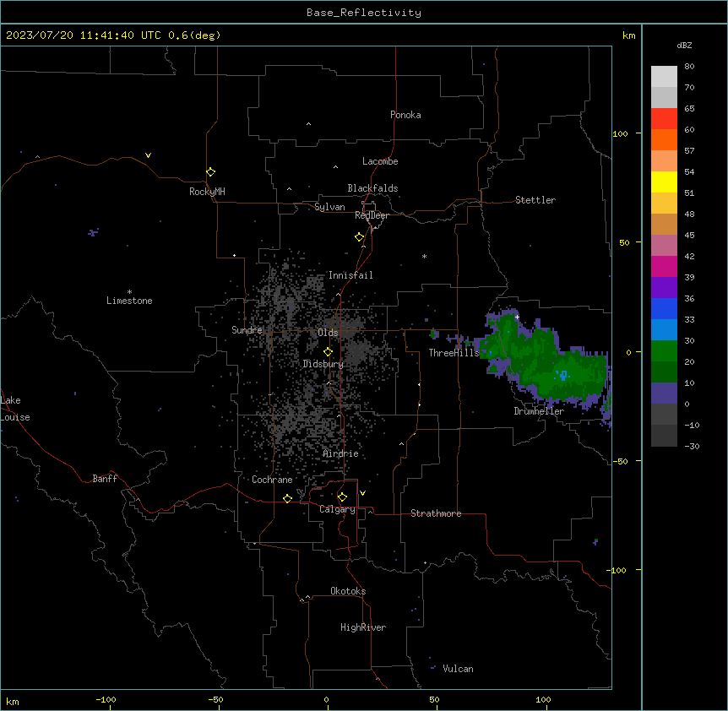The height and width of the screenshot is (711, 728).
Task: Click the yellow marker south of Cochrane
Action: coord(287,498)
